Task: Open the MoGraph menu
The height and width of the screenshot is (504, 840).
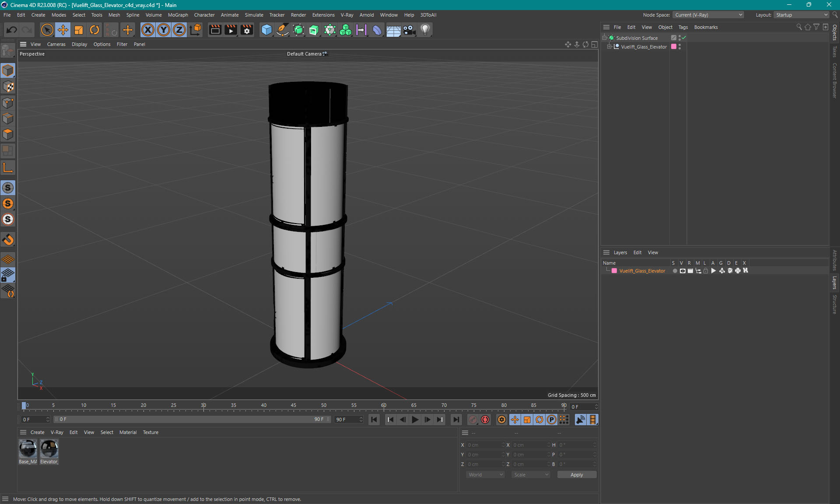Action: 178,15
